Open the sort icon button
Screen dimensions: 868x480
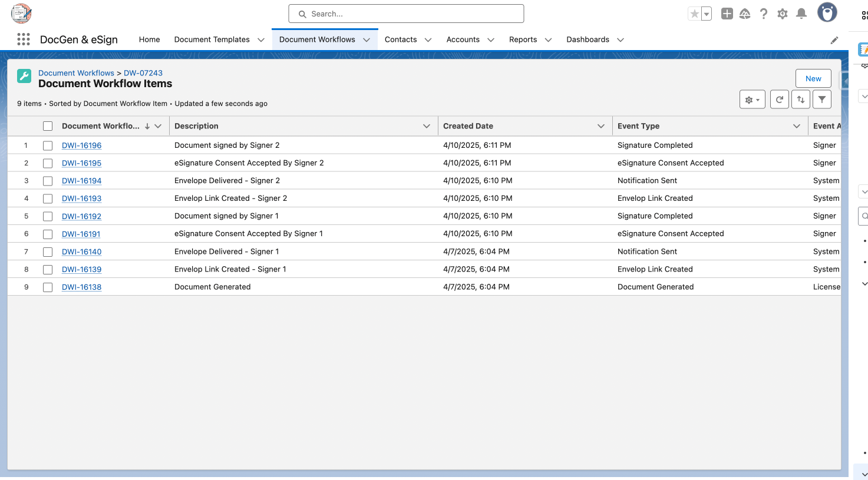(801, 100)
